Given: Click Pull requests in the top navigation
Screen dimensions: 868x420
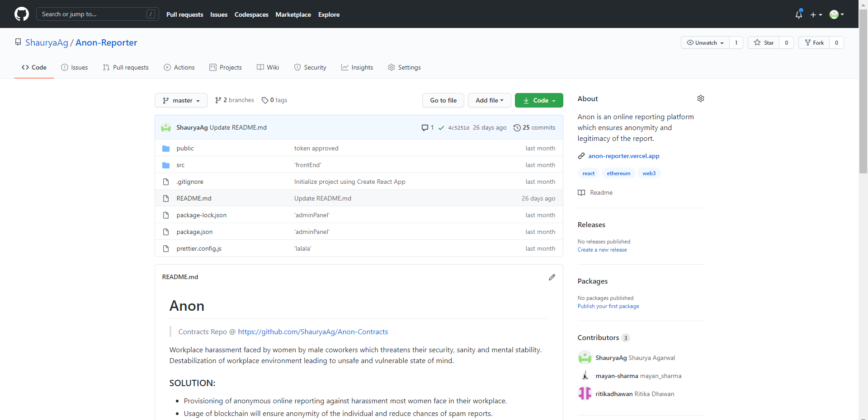Looking at the screenshot, I should point(184,14).
